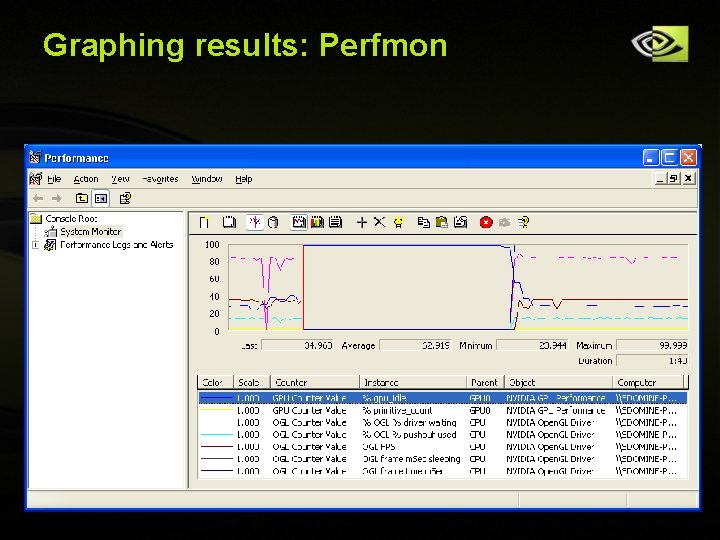
Task: Click the Delete counter X icon
Action: pos(379,222)
